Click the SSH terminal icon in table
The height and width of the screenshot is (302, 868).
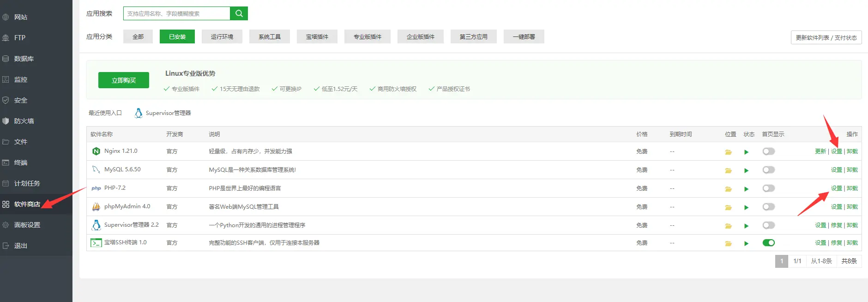[96, 242]
